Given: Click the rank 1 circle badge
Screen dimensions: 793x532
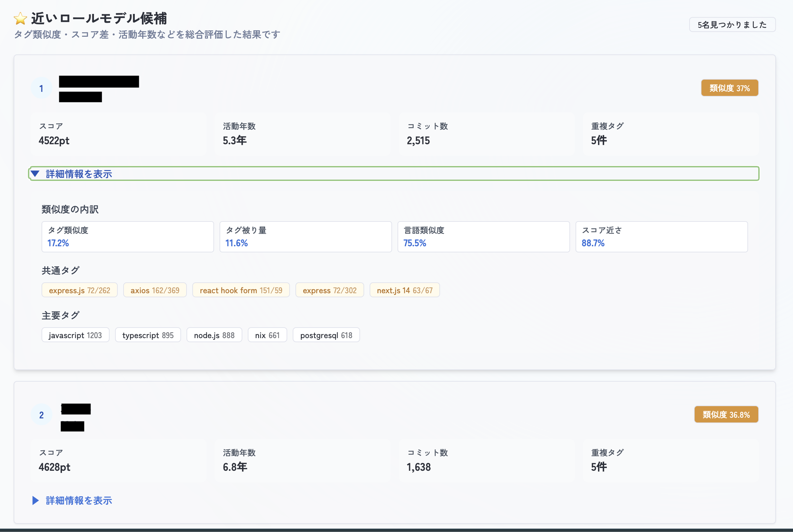Looking at the screenshot, I should pos(41,88).
